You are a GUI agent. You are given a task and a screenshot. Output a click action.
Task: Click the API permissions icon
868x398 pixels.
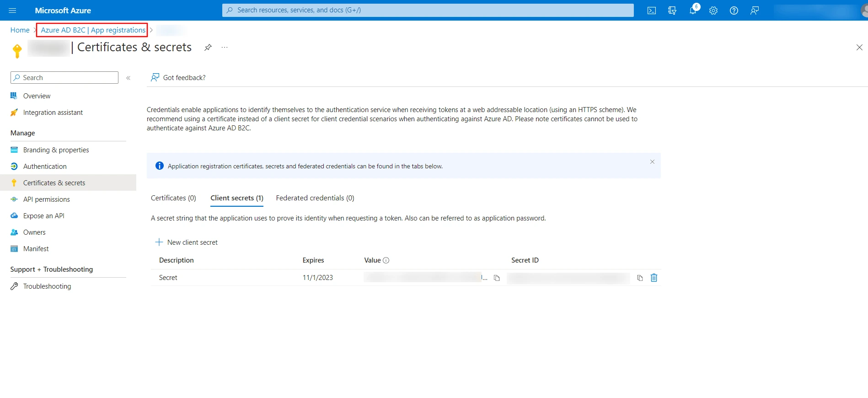[14, 199]
